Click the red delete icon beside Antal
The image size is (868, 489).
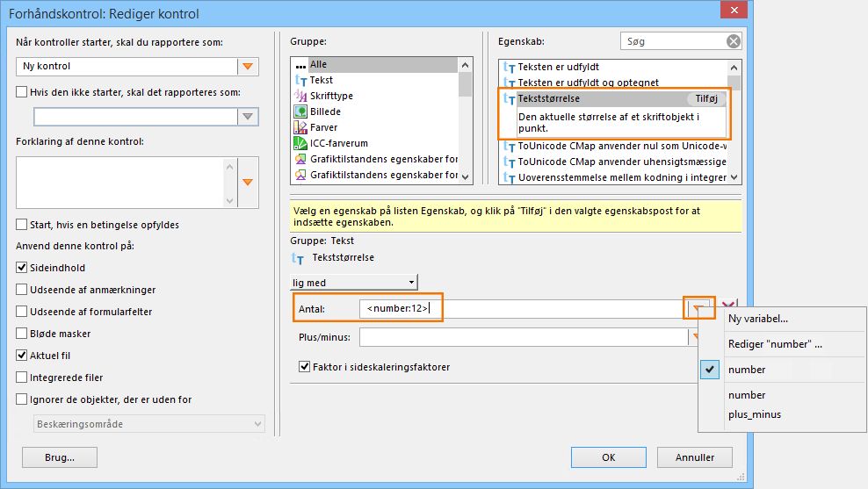point(728,307)
